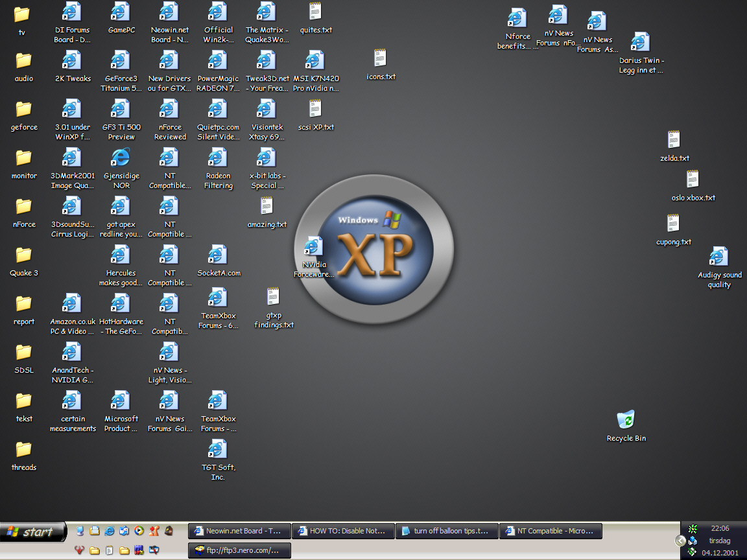Screen dimensions: 747x560
Task: Select the TGT Soft, Inc. shortcut
Action: pyautogui.click(x=218, y=460)
